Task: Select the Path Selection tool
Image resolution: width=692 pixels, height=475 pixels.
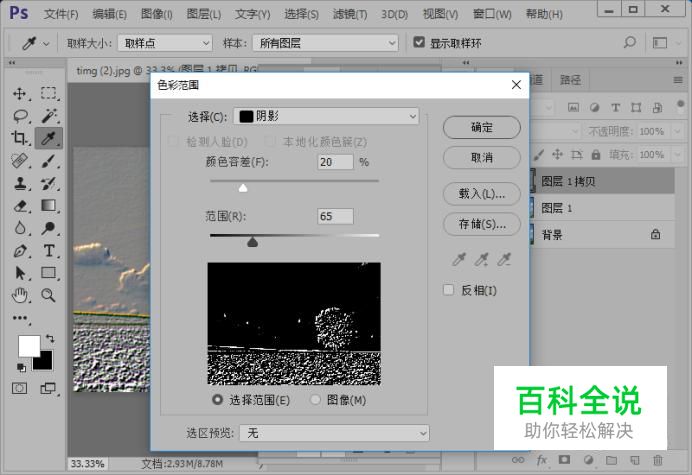Action: click(x=20, y=273)
